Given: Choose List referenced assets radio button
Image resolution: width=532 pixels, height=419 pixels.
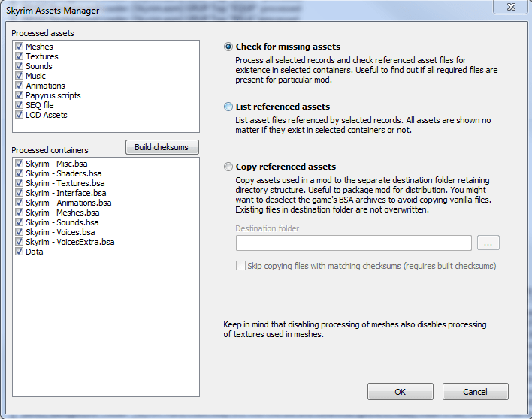Looking at the screenshot, I should tap(228, 107).
